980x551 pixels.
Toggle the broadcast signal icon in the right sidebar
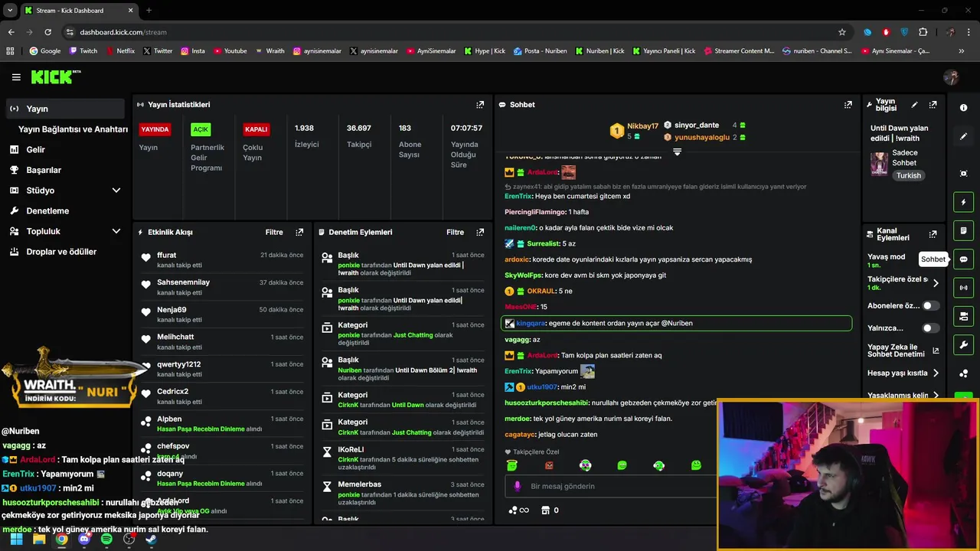click(963, 288)
